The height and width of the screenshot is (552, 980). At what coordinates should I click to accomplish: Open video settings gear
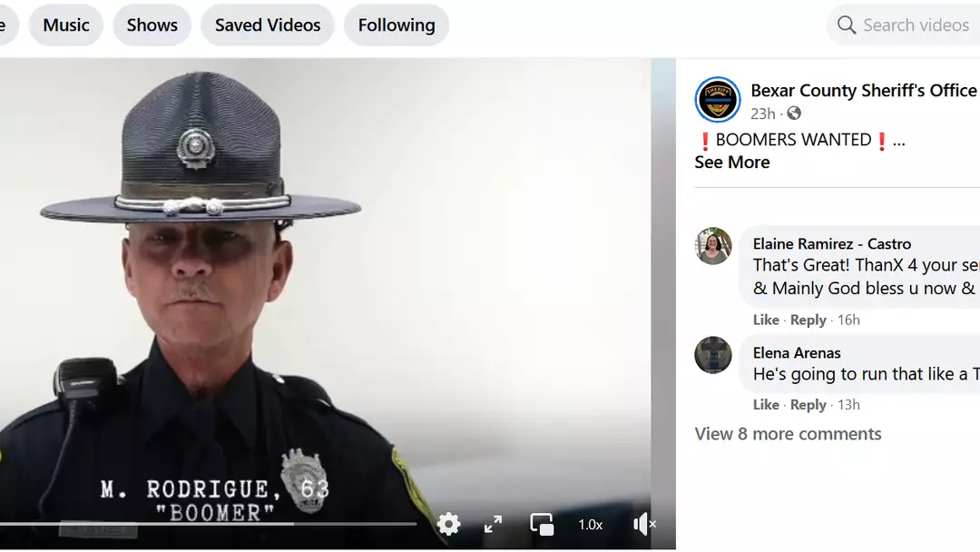coord(448,524)
